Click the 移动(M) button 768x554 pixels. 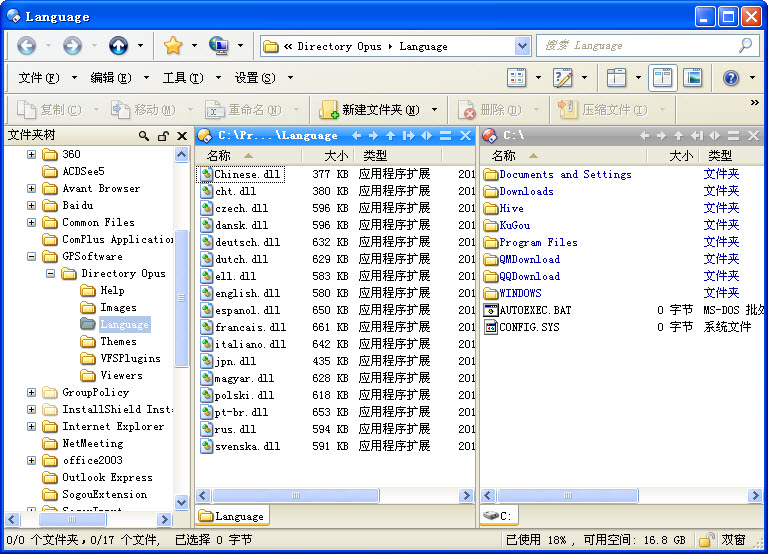(143, 110)
